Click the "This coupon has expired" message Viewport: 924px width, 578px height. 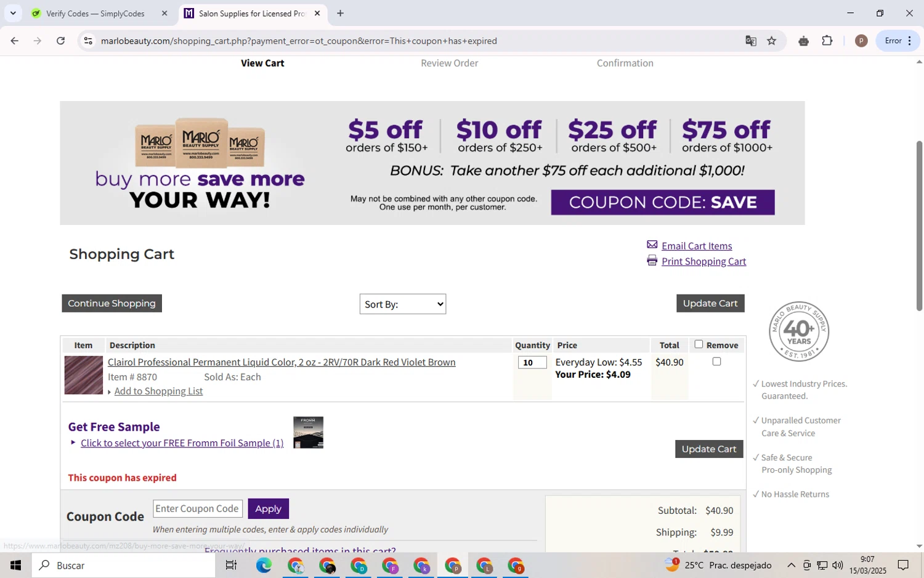coord(122,478)
